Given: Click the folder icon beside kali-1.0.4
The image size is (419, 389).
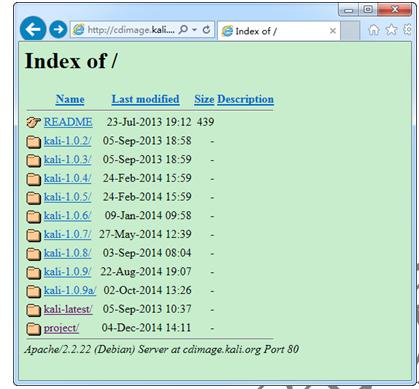Looking at the screenshot, I should point(33,179).
